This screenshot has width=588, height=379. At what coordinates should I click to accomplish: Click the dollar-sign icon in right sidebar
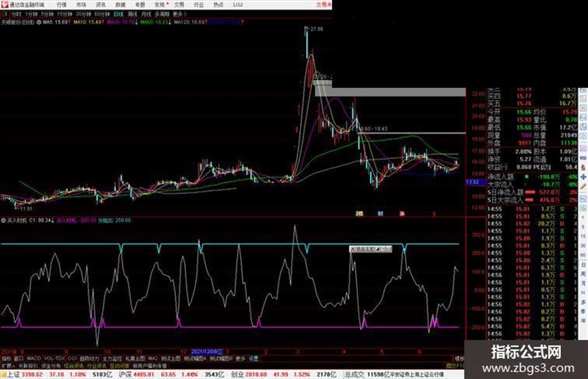tap(583, 167)
